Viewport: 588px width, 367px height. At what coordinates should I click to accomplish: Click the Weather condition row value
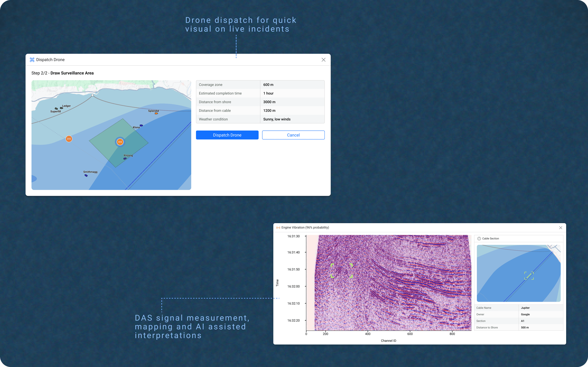(x=277, y=119)
